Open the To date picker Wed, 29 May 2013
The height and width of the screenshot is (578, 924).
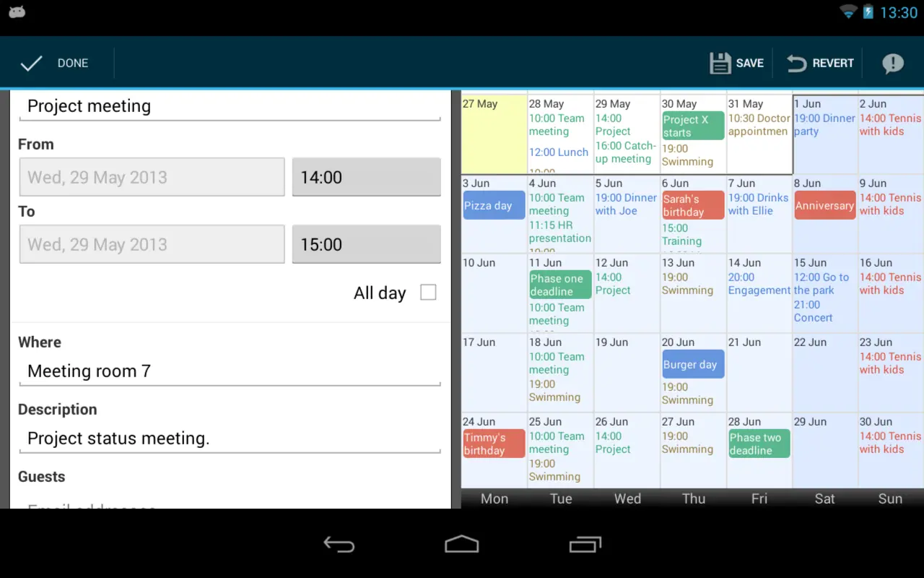click(x=152, y=244)
